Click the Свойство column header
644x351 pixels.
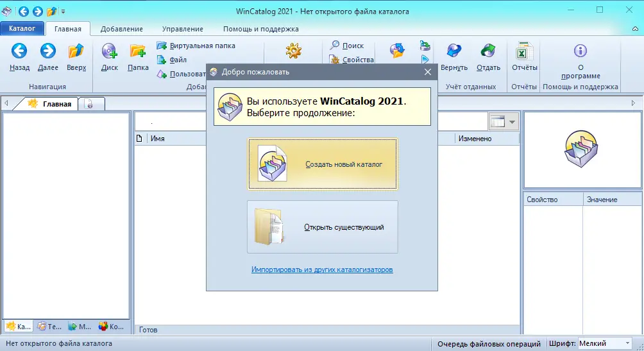tap(553, 200)
